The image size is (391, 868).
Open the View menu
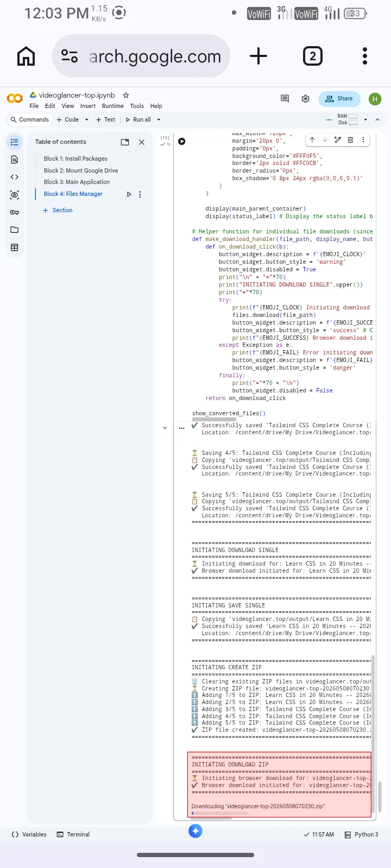68,106
